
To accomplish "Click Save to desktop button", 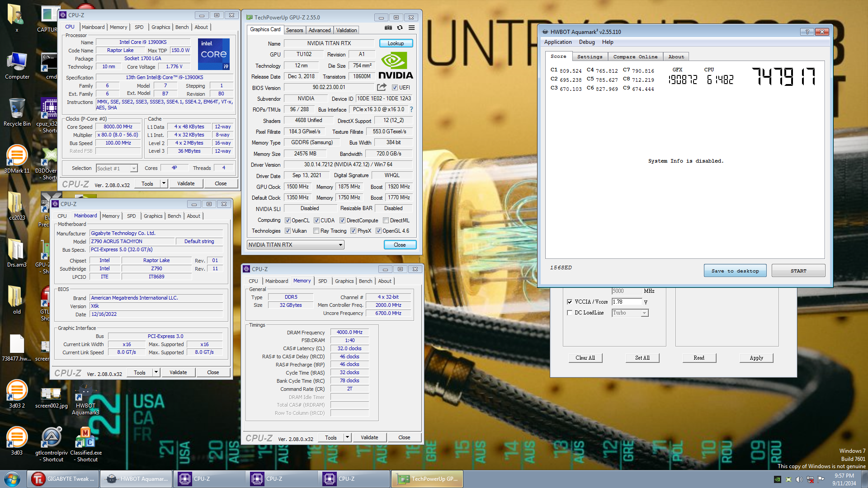I will (735, 271).
